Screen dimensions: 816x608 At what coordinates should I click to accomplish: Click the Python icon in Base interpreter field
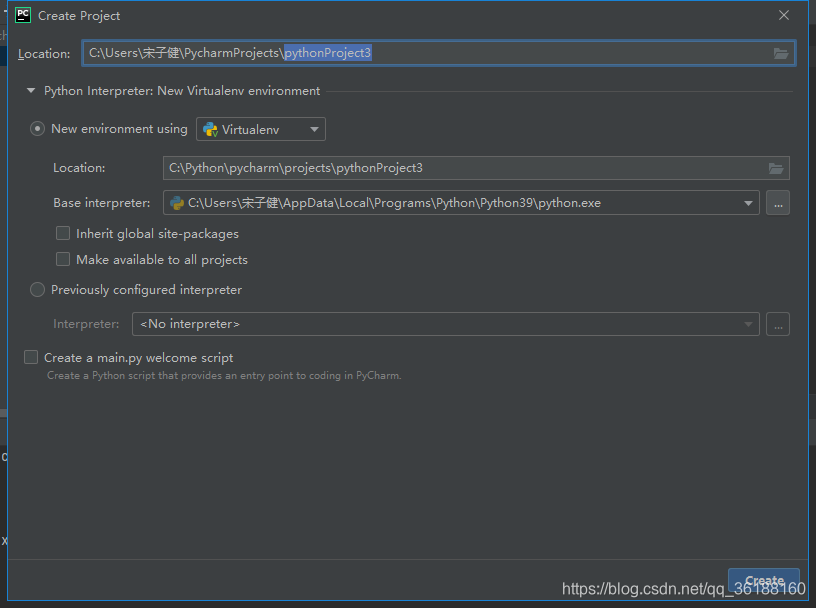click(177, 203)
